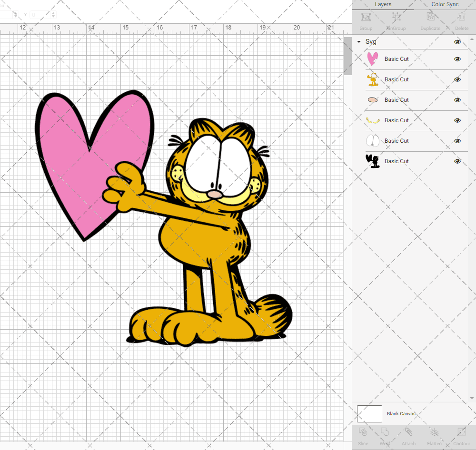Viewport: 476px width, 450px height.
Task: Click Garfield's striped tail on canvas
Action: [x=273, y=315]
